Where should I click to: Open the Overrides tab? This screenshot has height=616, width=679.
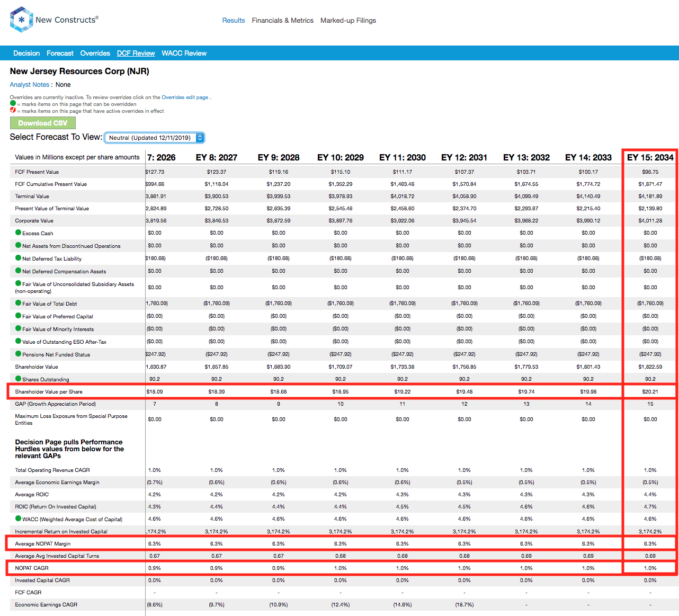(x=95, y=53)
